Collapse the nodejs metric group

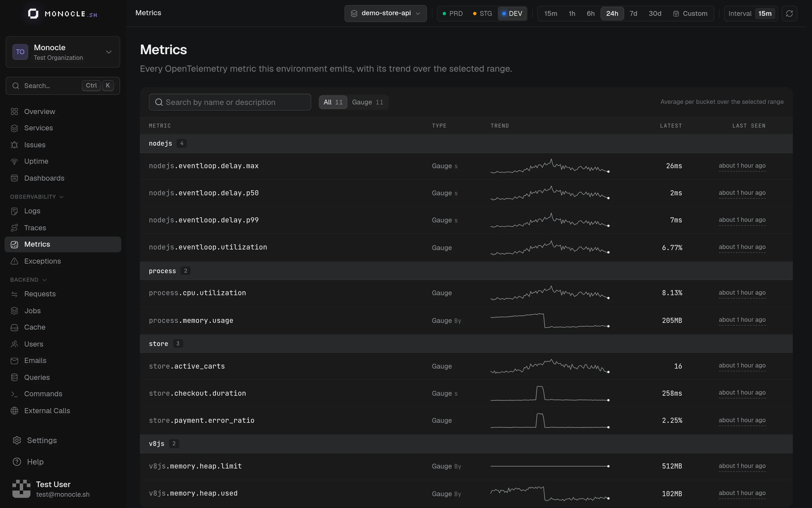pyautogui.click(x=466, y=143)
